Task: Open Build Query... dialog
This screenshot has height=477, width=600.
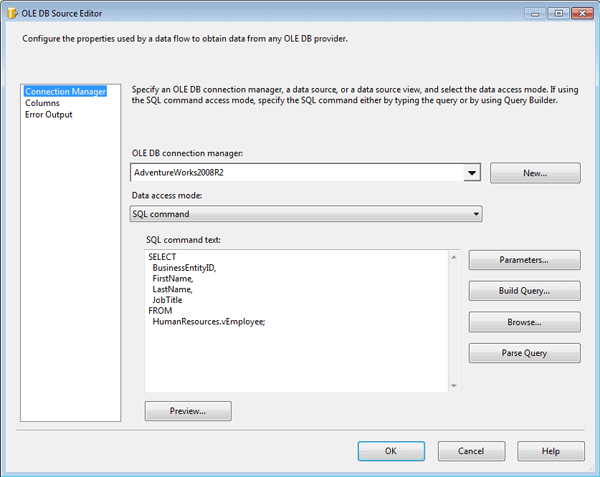Action: click(524, 291)
